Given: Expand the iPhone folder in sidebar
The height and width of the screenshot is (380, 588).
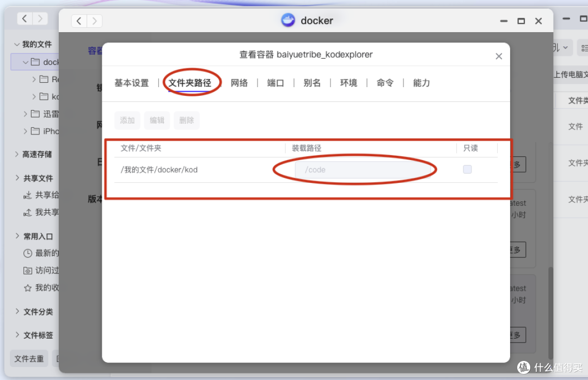Looking at the screenshot, I should pyautogui.click(x=25, y=131).
